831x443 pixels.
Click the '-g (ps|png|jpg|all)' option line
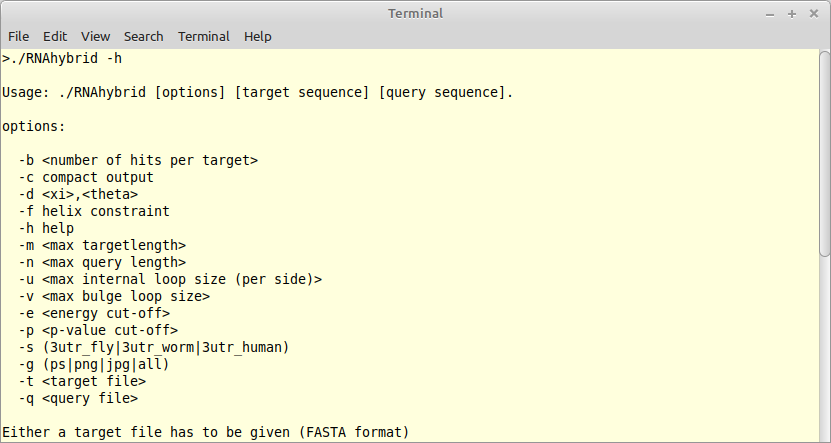[94, 364]
